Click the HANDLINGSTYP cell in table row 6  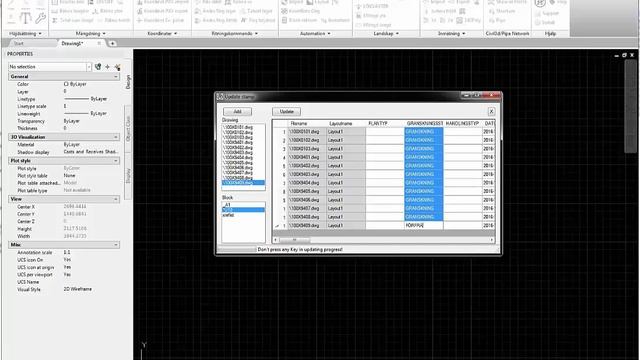point(463,174)
